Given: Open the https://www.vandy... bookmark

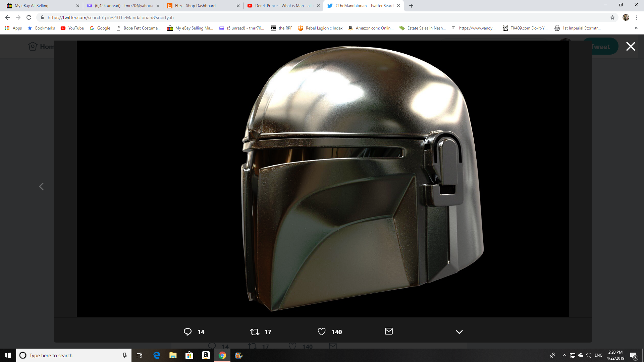Looking at the screenshot, I should [474, 28].
